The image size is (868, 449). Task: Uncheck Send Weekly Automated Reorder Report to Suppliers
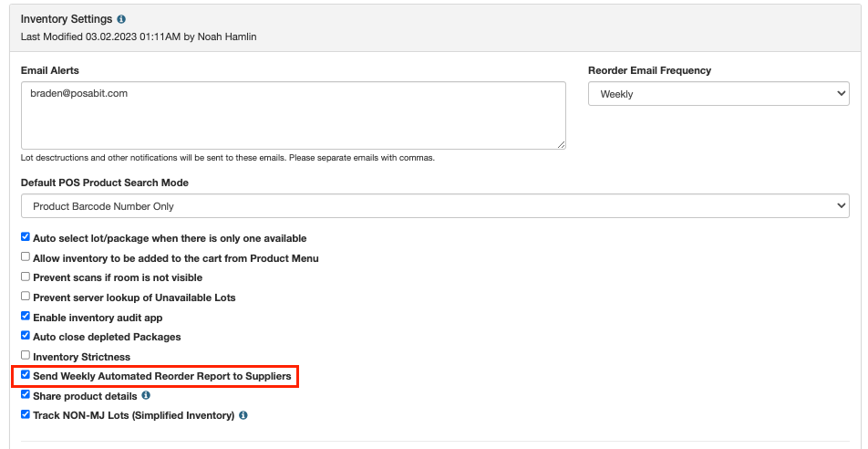pyautogui.click(x=26, y=375)
